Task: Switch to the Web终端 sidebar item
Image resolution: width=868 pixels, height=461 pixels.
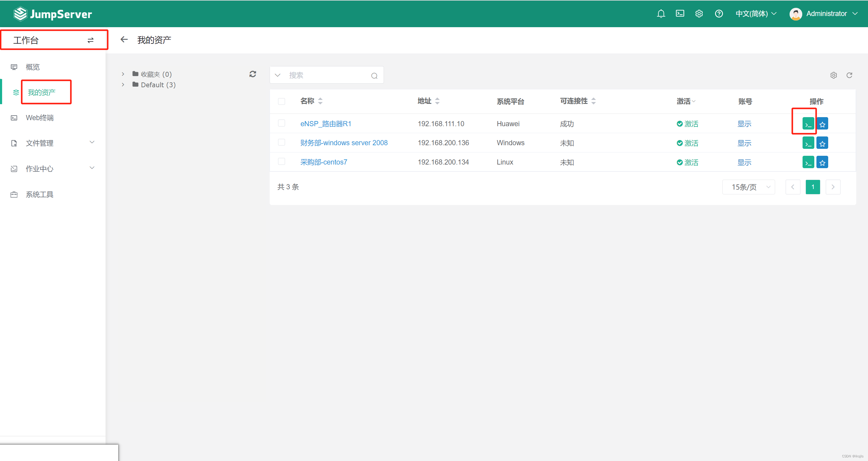Action: pos(40,117)
